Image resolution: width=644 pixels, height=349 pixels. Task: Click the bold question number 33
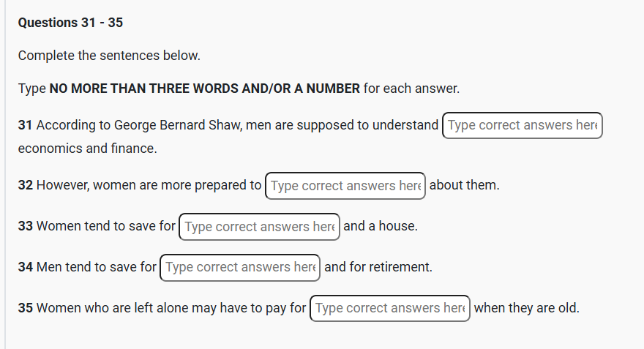pyautogui.click(x=26, y=227)
